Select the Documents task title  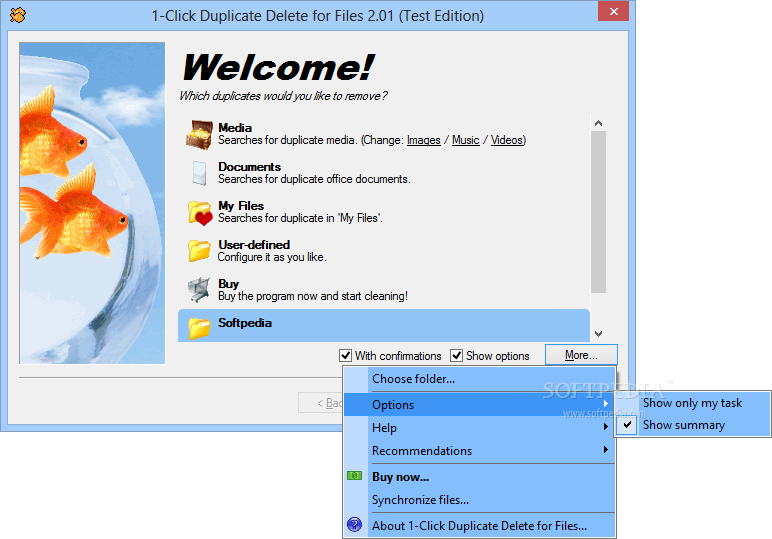point(250,167)
